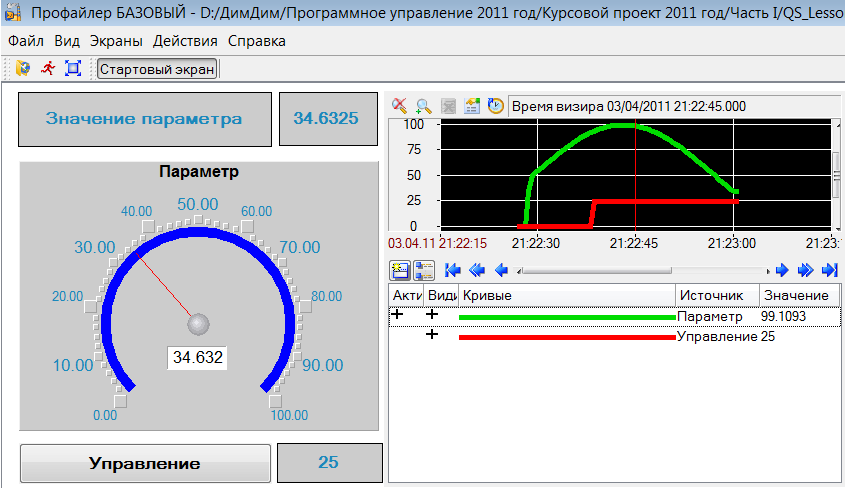
Task: Click the 21:23:00 time axis label
Action: pyautogui.click(x=732, y=243)
